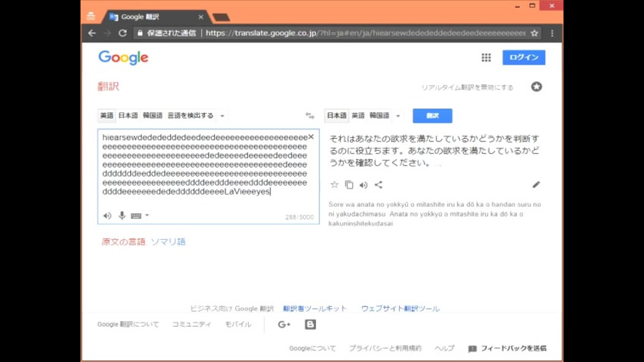Click the 288/5000 character counter
644x362 pixels.
(x=299, y=217)
